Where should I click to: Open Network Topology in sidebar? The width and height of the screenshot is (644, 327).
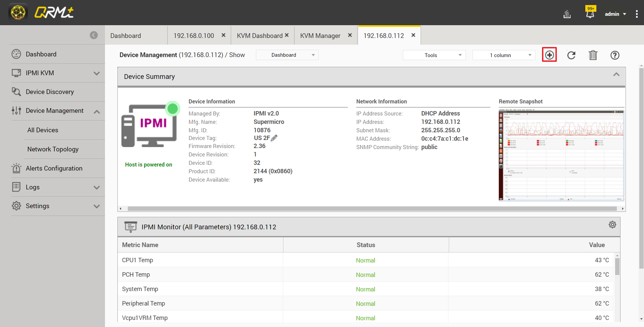pos(53,149)
